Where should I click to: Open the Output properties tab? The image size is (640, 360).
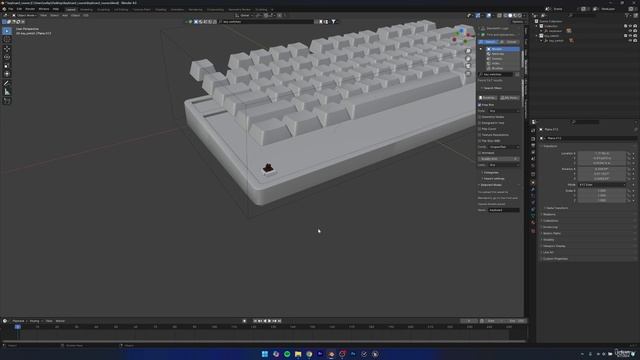point(533,145)
